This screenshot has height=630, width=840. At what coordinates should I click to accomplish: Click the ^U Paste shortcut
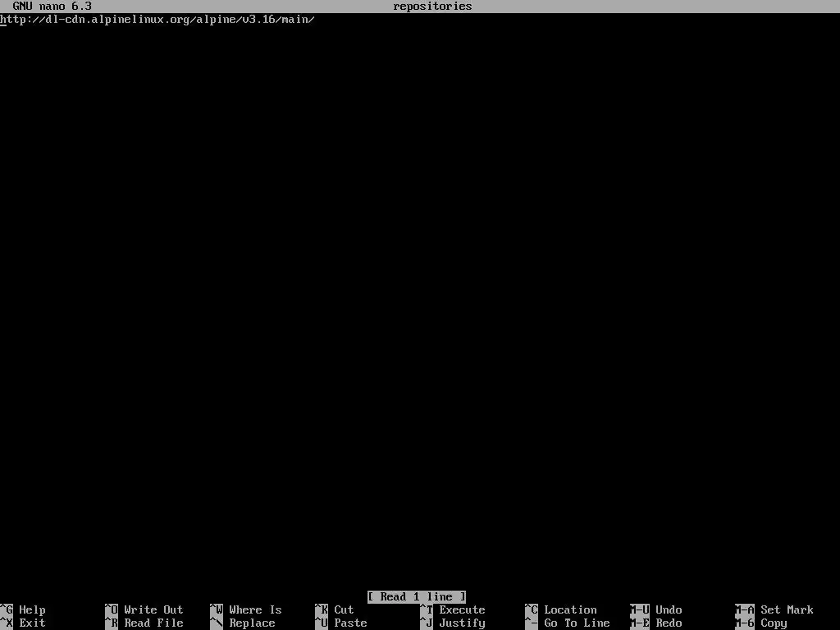tap(341, 623)
